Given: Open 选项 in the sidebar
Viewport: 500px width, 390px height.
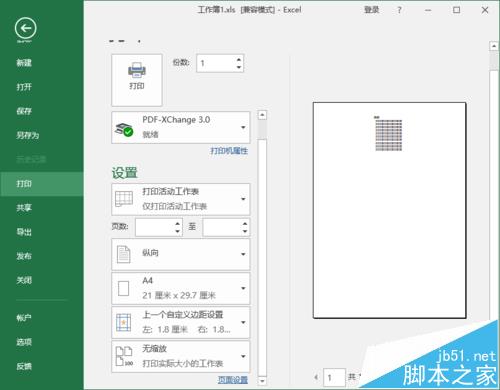Looking at the screenshot, I should click(x=24, y=342).
